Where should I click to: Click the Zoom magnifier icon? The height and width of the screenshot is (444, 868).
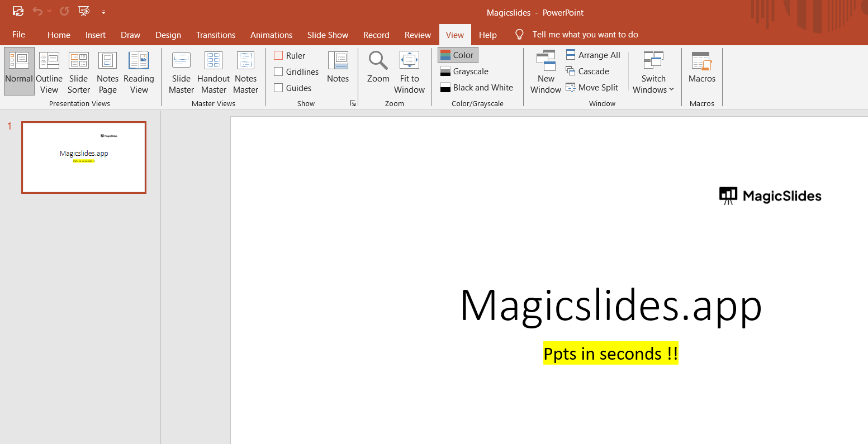click(378, 60)
